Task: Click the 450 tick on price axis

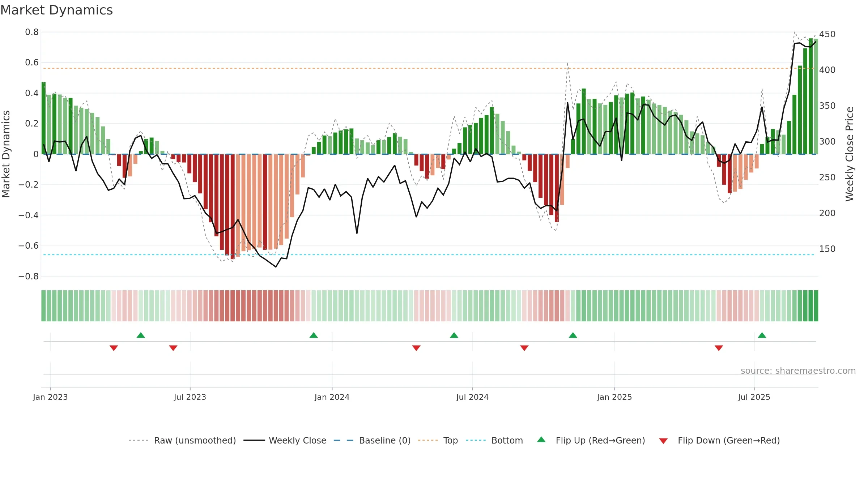Action: pyautogui.click(x=827, y=34)
